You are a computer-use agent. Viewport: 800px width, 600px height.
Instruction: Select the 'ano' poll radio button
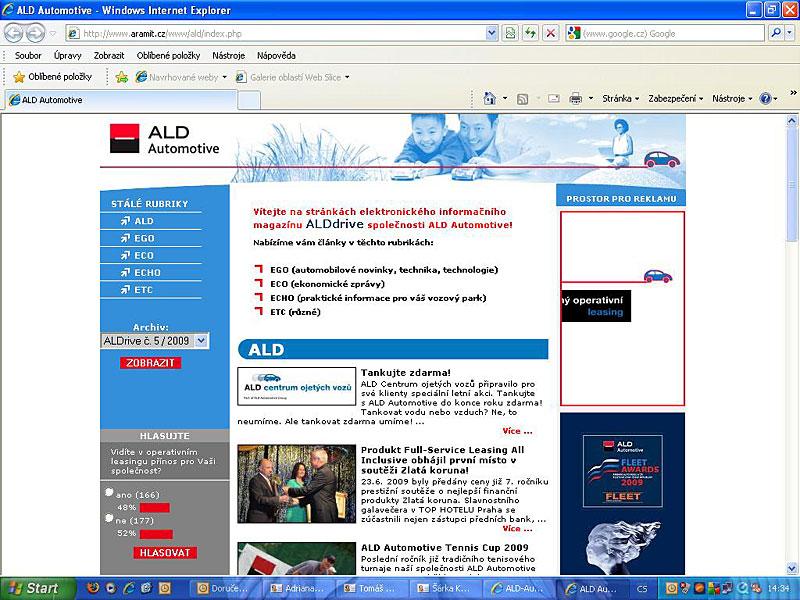(109, 492)
